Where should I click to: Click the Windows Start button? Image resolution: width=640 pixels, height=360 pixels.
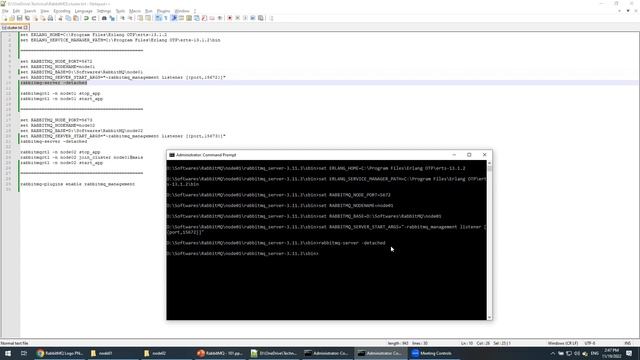point(7,353)
